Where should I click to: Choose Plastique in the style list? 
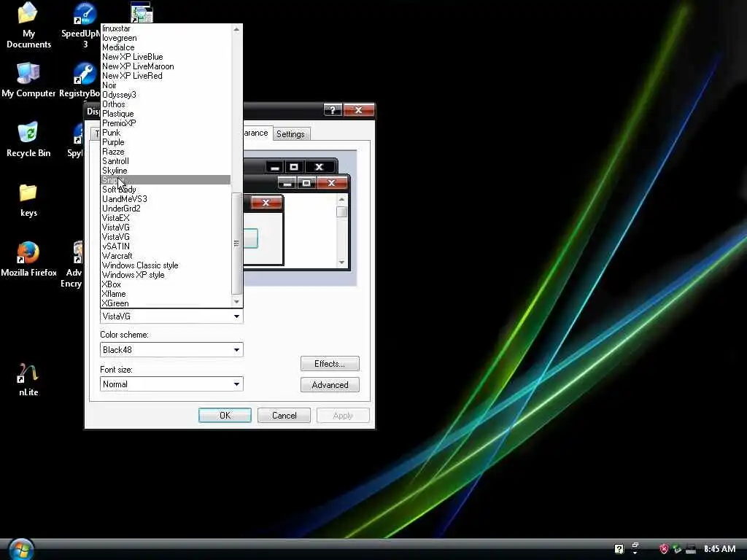(166, 114)
